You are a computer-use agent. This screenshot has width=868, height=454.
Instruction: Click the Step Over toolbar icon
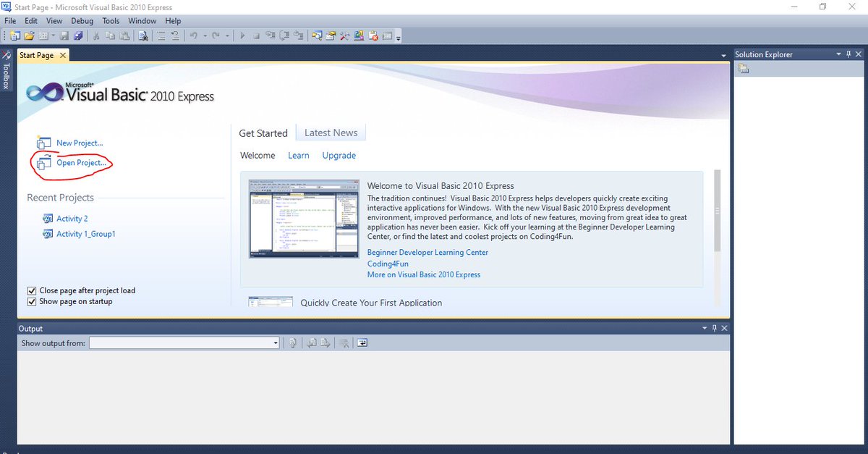click(x=284, y=35)
